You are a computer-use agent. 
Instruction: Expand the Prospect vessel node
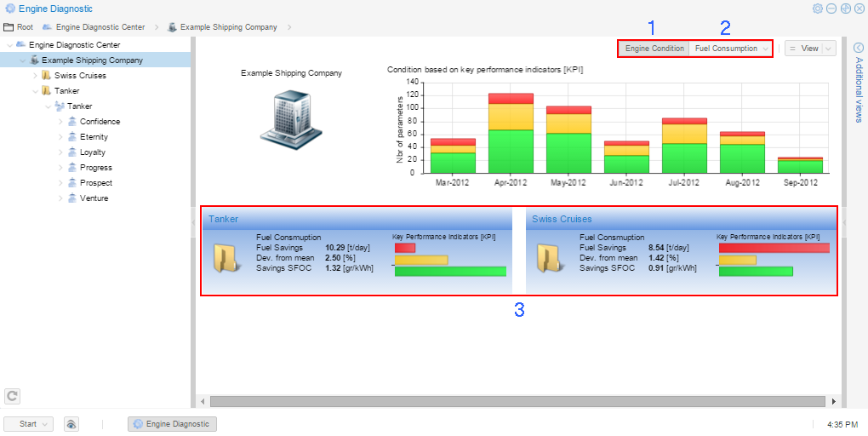61,183
